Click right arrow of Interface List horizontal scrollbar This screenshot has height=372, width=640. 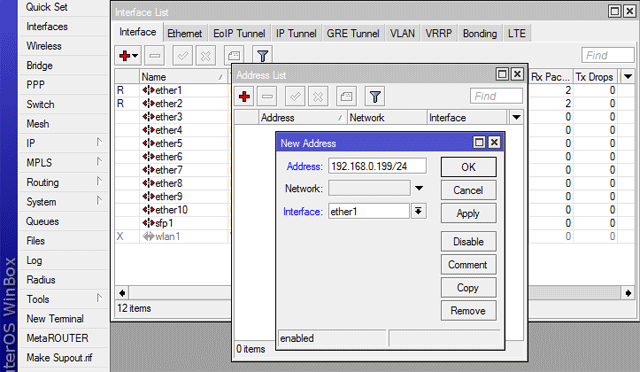click(628, 293)
